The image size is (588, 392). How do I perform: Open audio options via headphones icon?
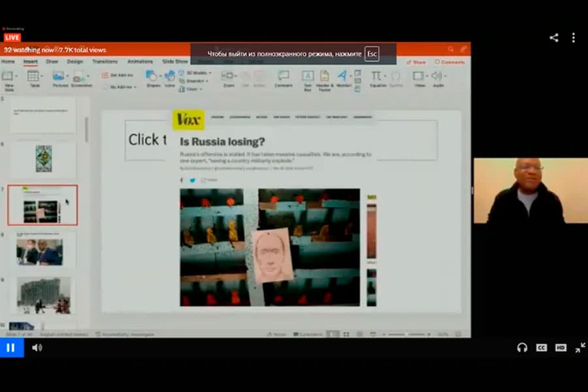click(x=521, y=348)
